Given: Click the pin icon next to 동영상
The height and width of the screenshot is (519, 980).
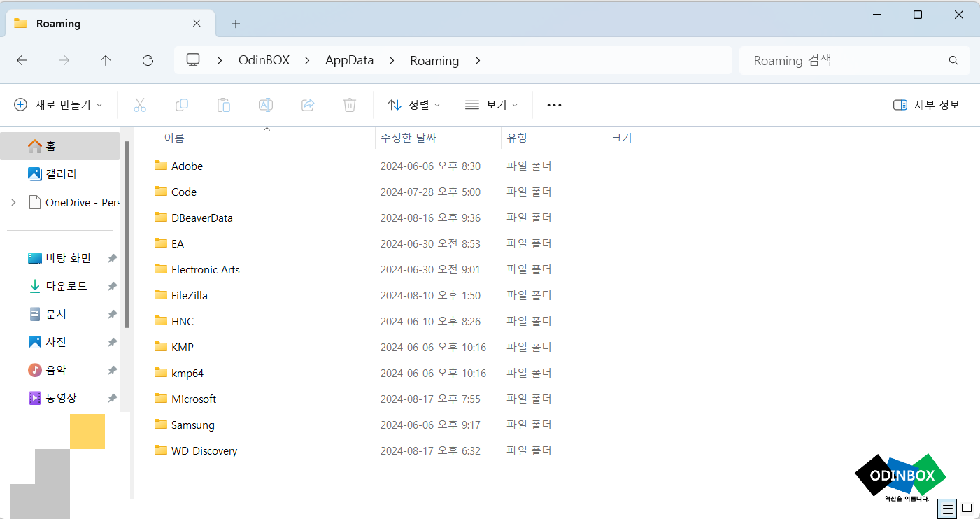Looking at the screenshot, I should point(112,398).
